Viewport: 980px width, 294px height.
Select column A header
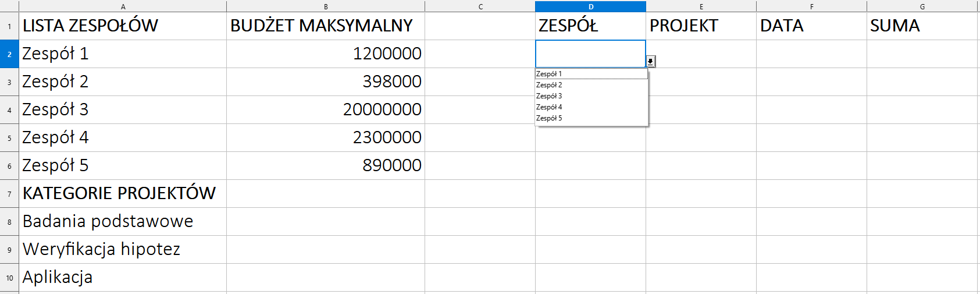coord(123,6)
